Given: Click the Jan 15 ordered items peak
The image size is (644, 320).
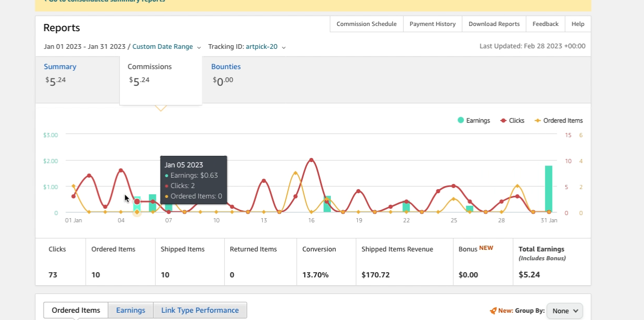Looking at the screenshot, I should point(296,173).
